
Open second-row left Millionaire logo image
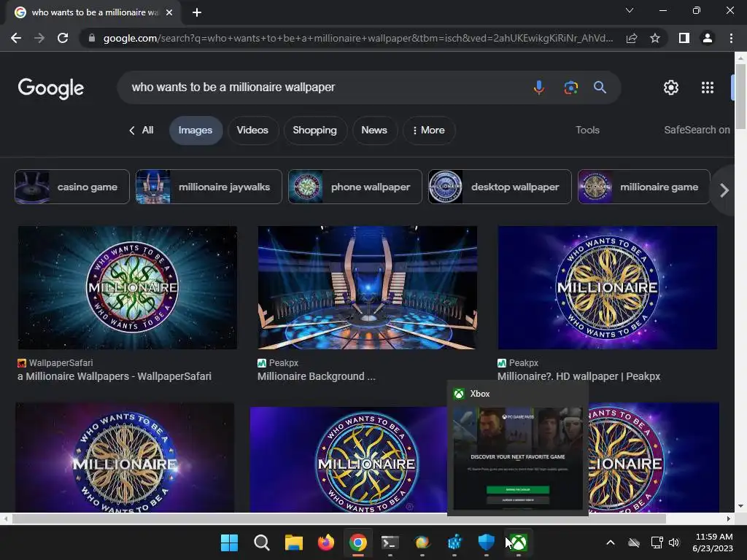tap(125, 458)
